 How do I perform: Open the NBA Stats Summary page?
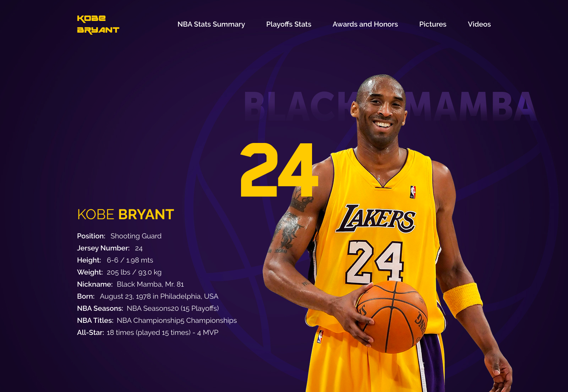(x=211, y=24)
